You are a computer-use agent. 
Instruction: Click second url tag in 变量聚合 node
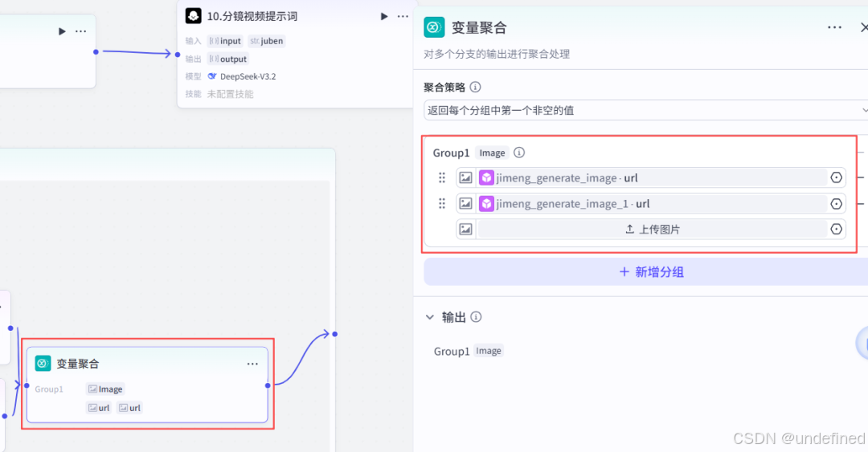[x=130, y=408]
